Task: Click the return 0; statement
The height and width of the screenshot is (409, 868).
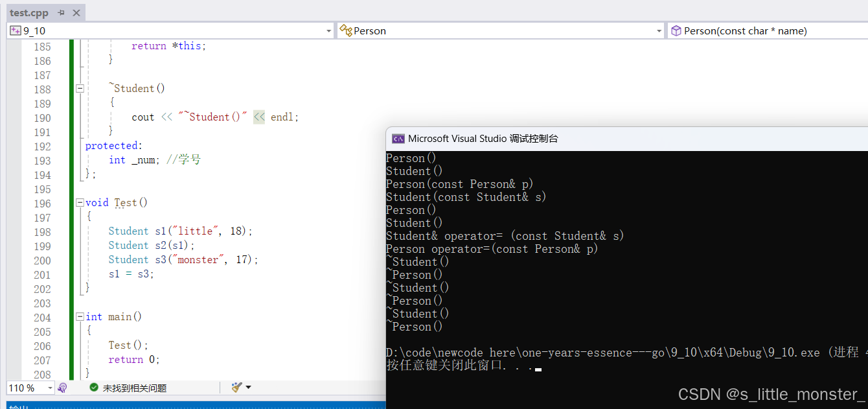Action: pos(134,360)
